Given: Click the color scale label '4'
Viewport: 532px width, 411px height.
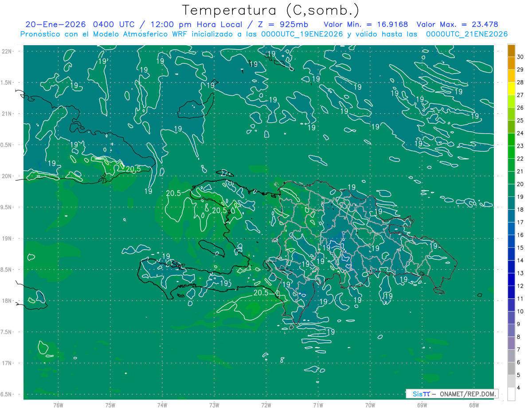Looking at the screenshot, I should (519, 388).
